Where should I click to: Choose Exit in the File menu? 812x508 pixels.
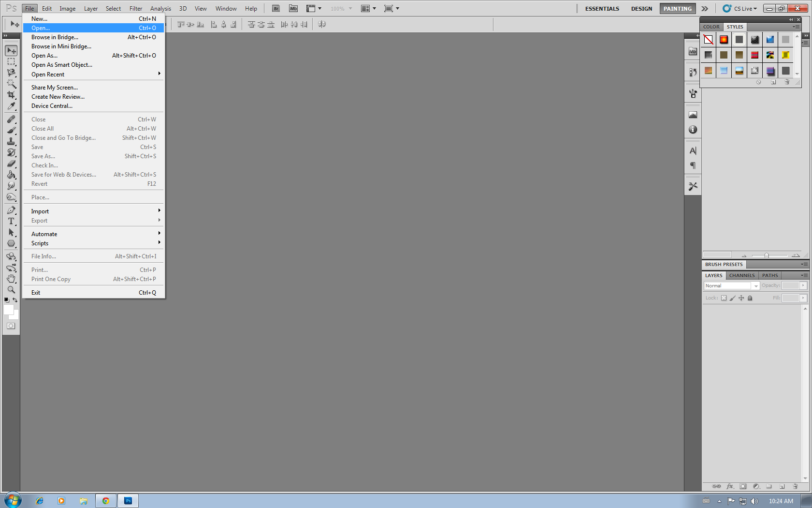click(94, 292)
